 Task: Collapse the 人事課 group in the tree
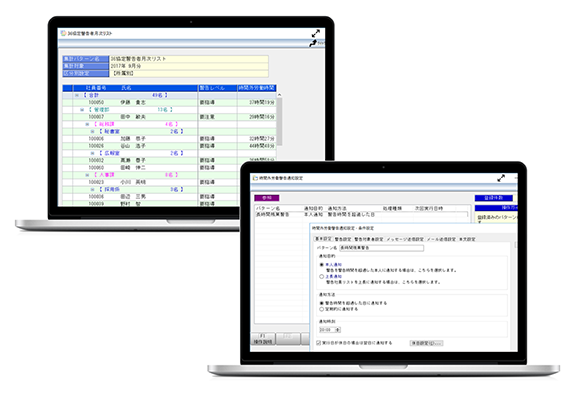pos(87,175)
